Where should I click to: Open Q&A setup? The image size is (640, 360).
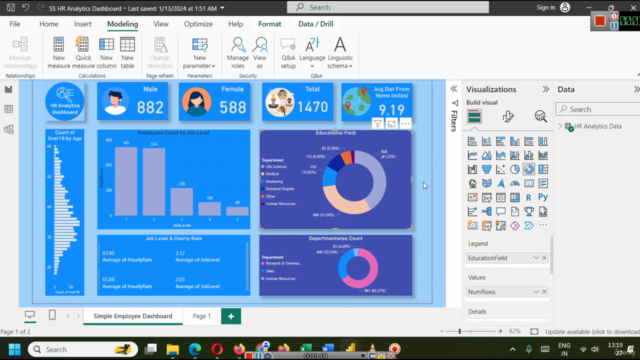[x=288, y=53]
